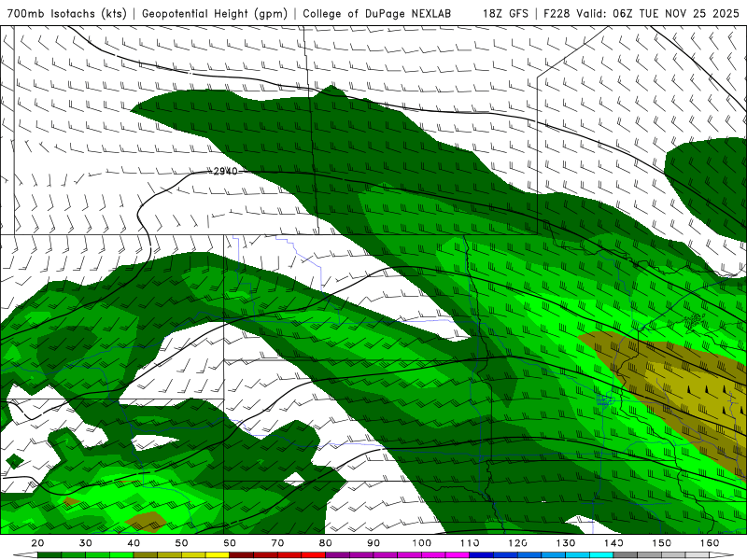Click the legend value '80'
Image resolution: width=747 pixels, height=560 pixels.
pos(325,543)
